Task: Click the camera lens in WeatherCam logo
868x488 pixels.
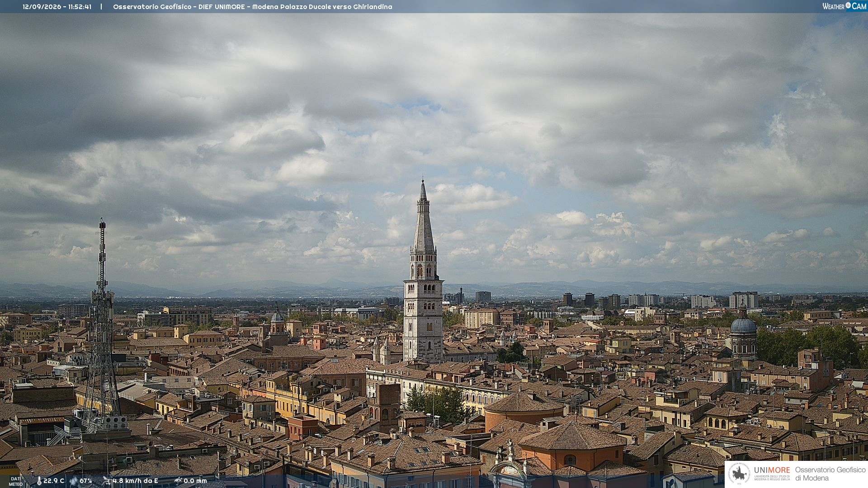Action: point(848,5)
